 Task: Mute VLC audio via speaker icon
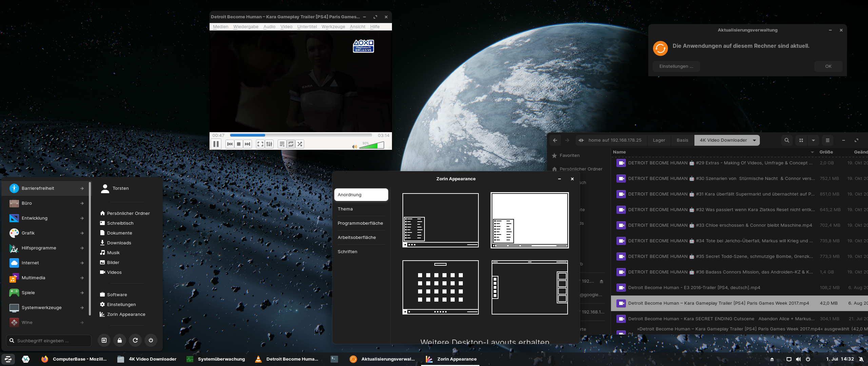point(354,147)
